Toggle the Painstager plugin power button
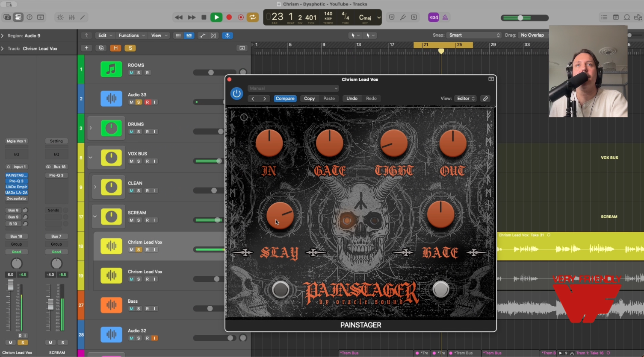This screenshot has width=644, height=357. click(236, 93)
